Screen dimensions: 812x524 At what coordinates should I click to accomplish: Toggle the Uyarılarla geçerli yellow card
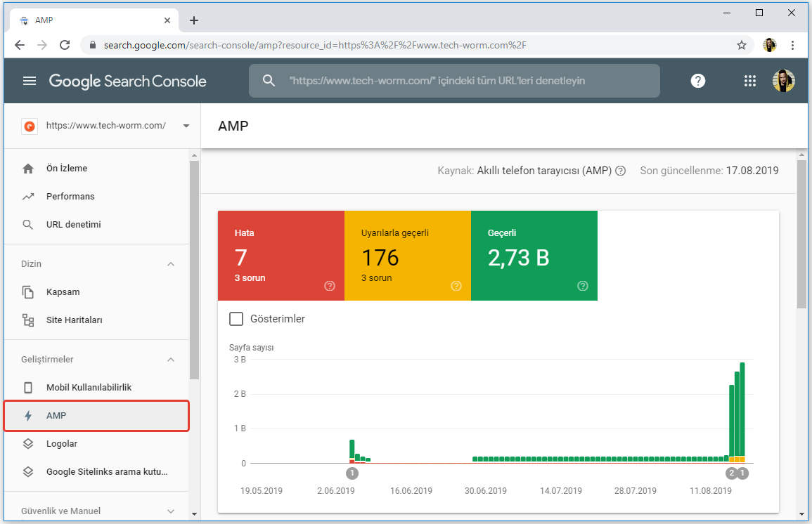407,256
